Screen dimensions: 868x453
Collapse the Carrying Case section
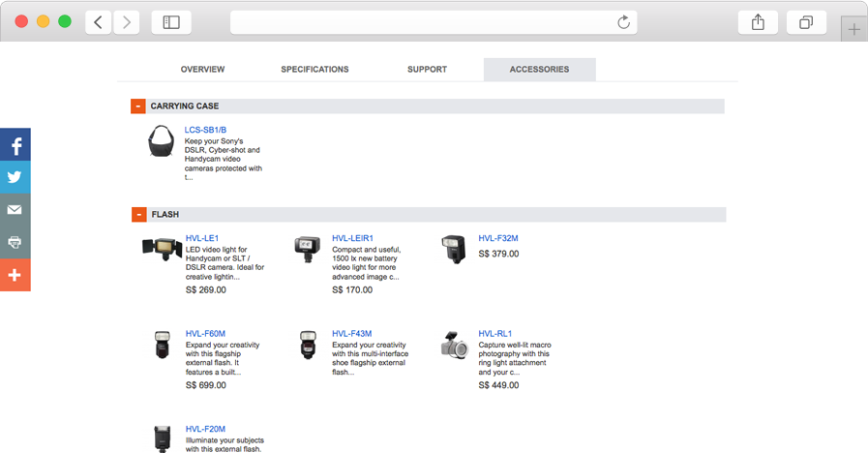coord(137,106)
